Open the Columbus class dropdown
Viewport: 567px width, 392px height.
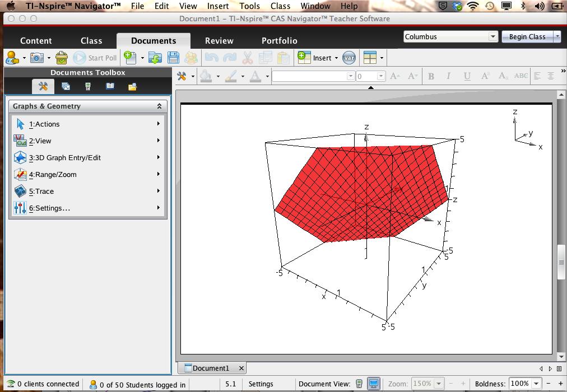(450, 36)
